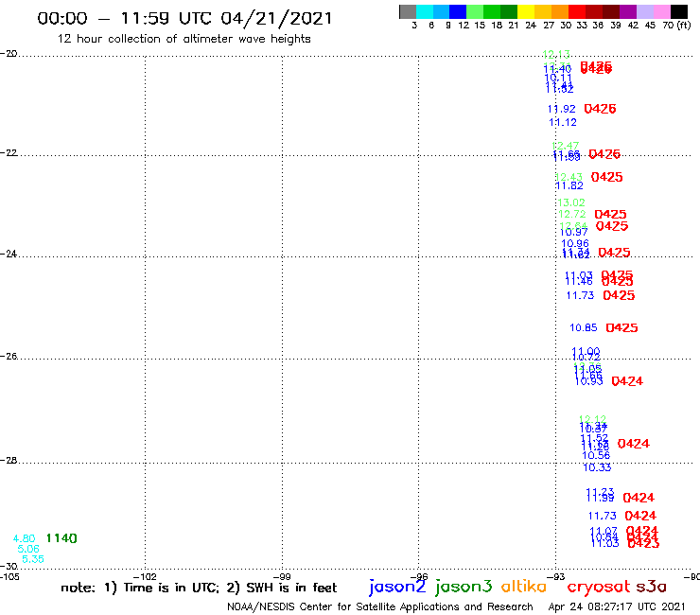Click the black swatch at the end of the scale

coord(679,11)
